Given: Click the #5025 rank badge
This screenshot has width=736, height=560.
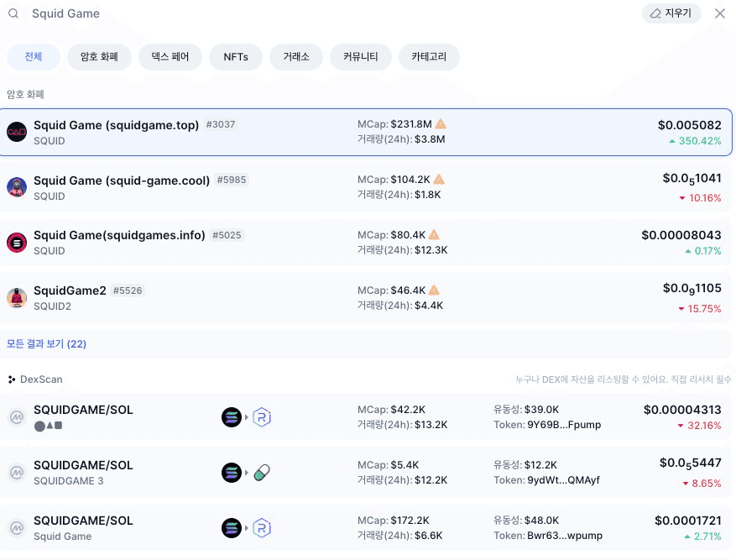Looking at the screenshot, I should [x=227, y=235].
